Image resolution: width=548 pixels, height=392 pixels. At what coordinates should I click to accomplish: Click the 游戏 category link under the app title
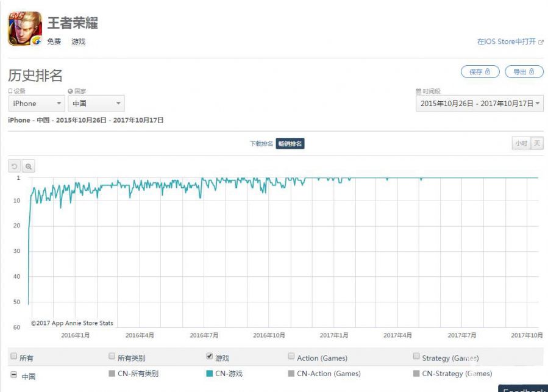click(78, 41)
